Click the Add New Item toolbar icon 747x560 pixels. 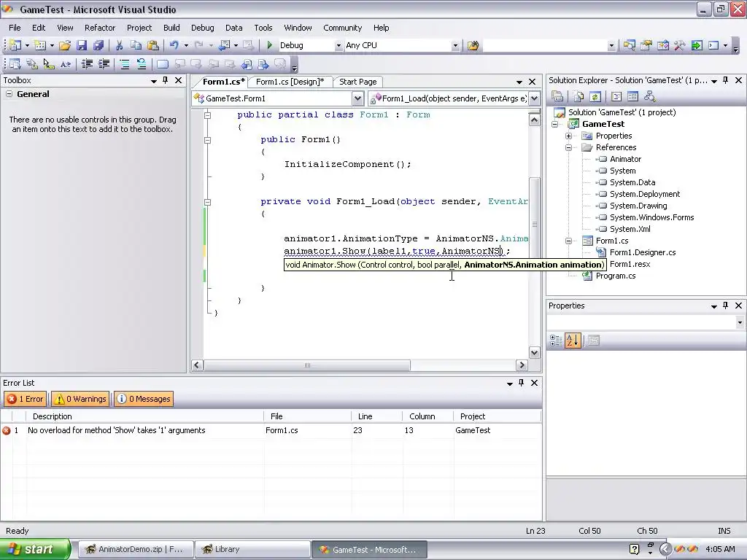pos(40,45)
